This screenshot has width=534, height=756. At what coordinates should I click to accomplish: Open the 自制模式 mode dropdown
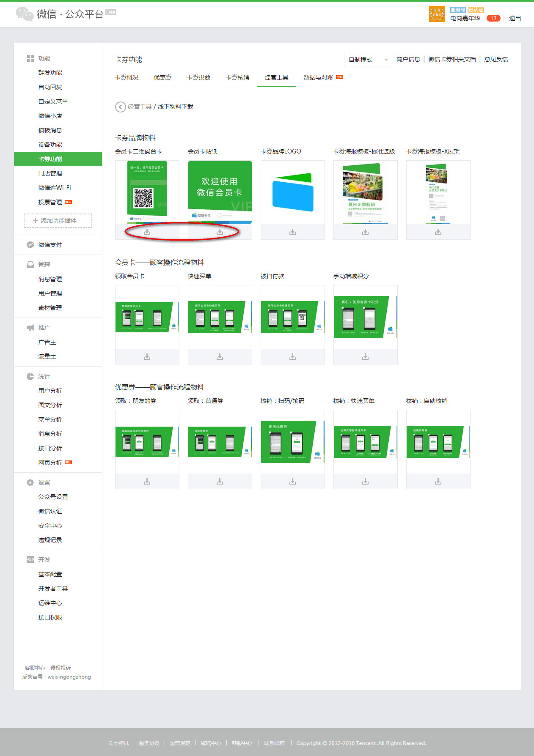pos(369,60)
